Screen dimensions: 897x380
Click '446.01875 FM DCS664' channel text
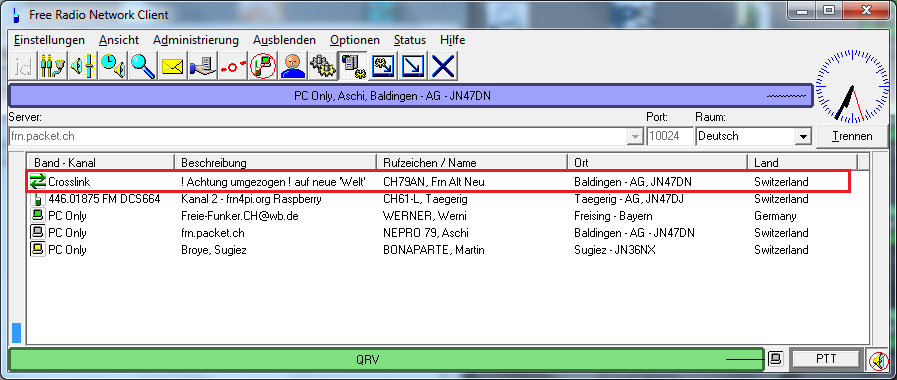pyautogui.click(x=104, y=199)
